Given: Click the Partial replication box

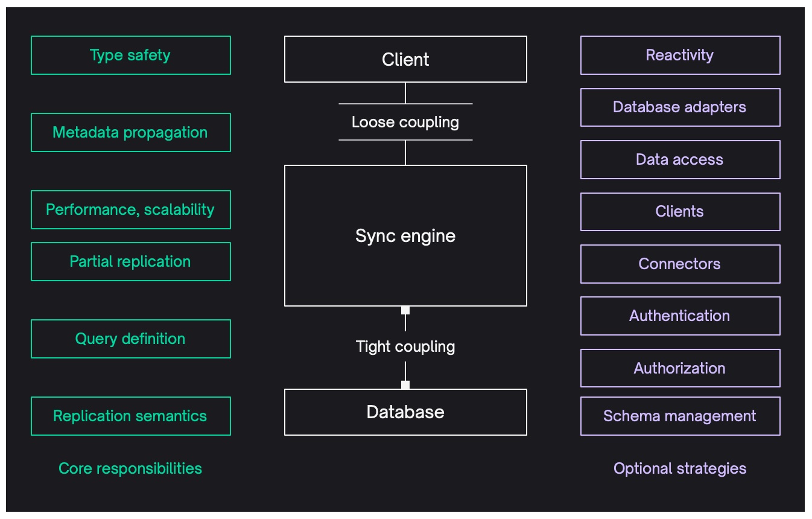Looking at the screenshot, I should [130, 261].
